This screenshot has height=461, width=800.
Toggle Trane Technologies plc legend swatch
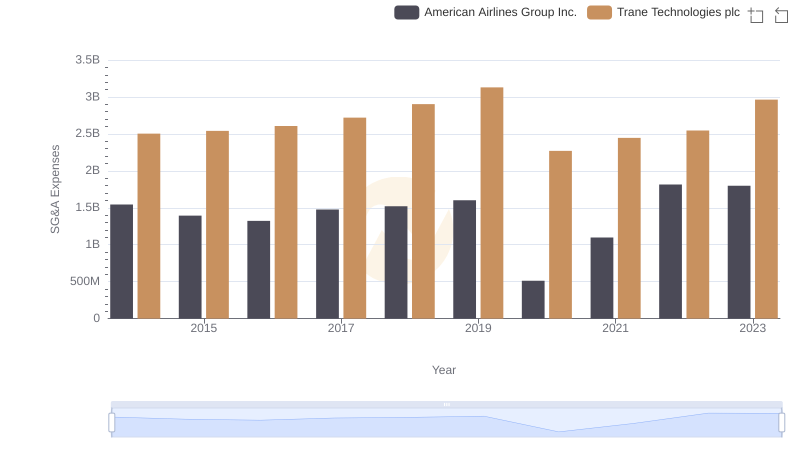pyautogui.click(x=599, y=12)
